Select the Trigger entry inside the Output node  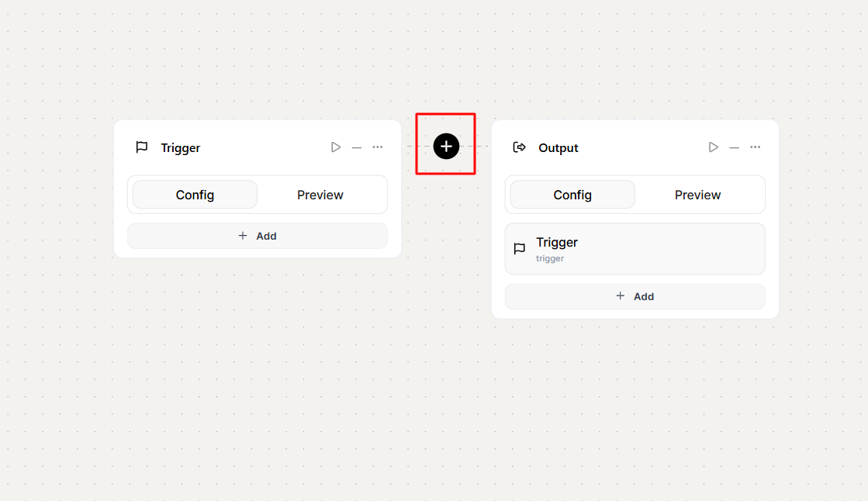tap(635, 249)
